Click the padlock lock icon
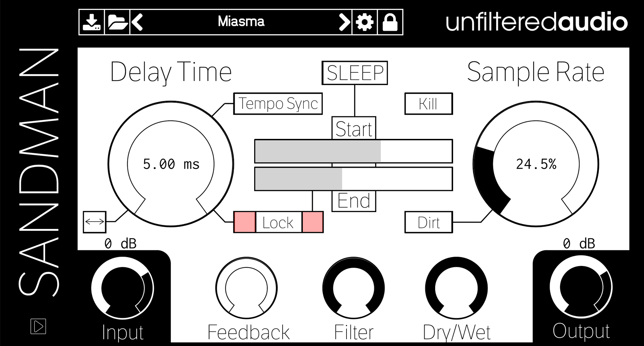 (390, 22)
